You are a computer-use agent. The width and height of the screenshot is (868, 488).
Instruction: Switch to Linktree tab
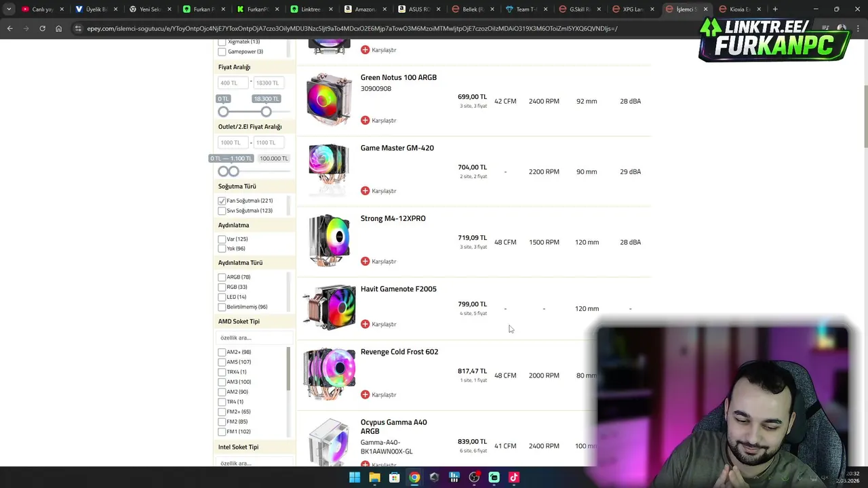pos(310,9)
